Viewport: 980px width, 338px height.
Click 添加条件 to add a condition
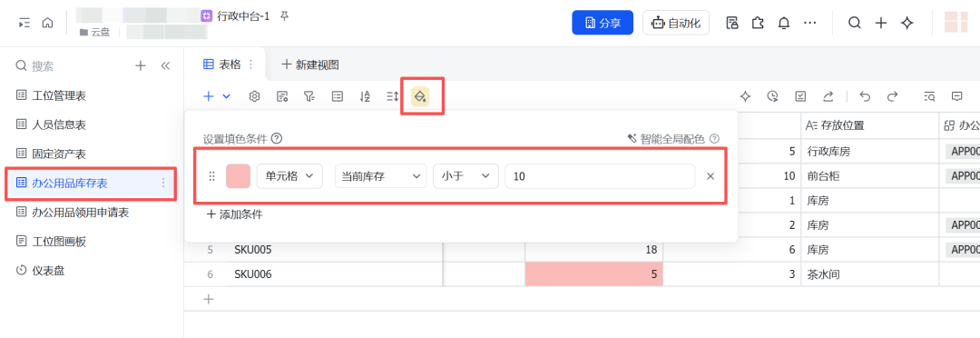[x=234, y=214]
